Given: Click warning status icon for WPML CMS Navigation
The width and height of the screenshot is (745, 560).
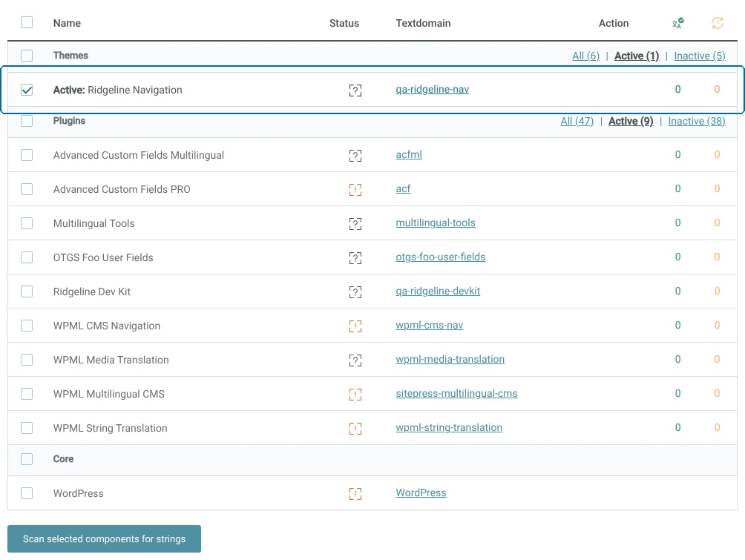Looking at the screenshot, I should point(355,326).
